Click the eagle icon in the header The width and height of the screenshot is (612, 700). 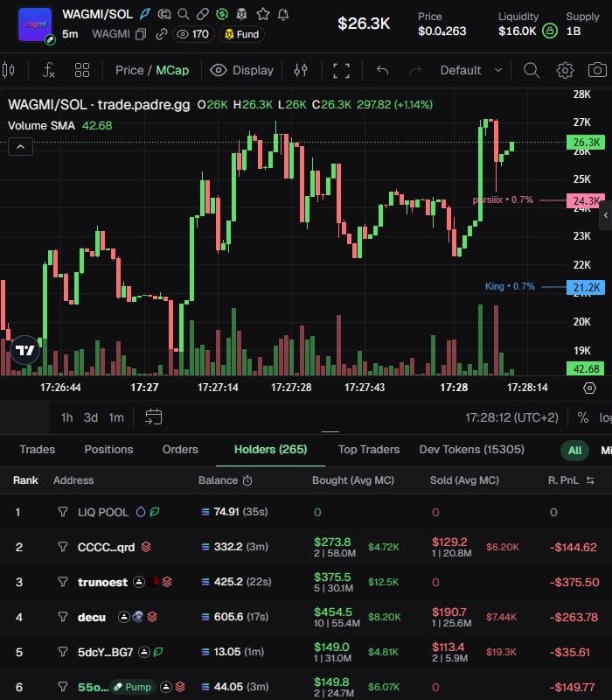click(241, 14)
